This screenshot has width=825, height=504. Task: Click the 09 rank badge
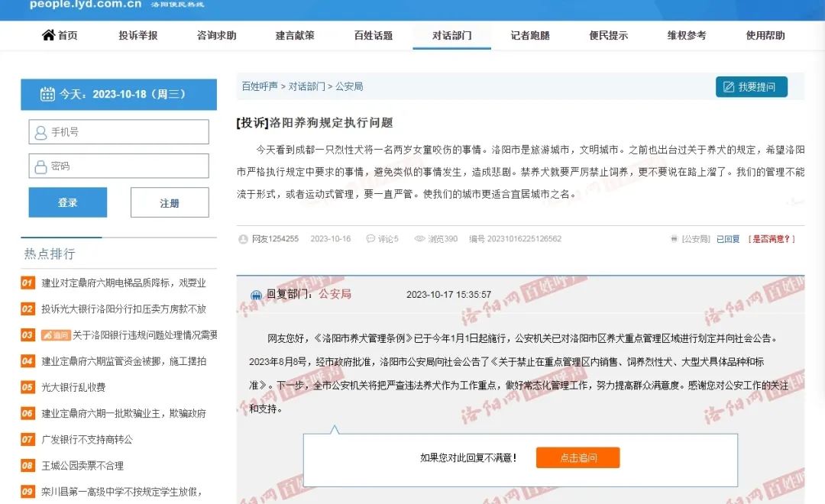[27, 491]
